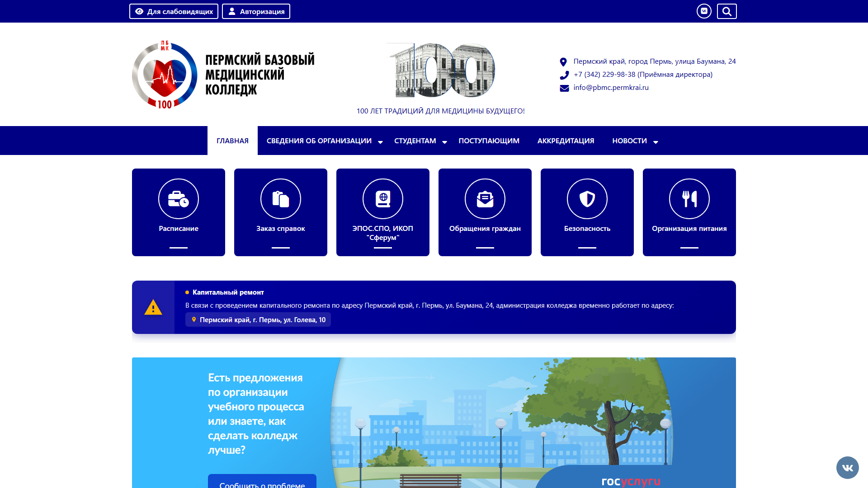Click the Авторизация button
The width and height of the screenshot is (868, 488).
(256, 11)
